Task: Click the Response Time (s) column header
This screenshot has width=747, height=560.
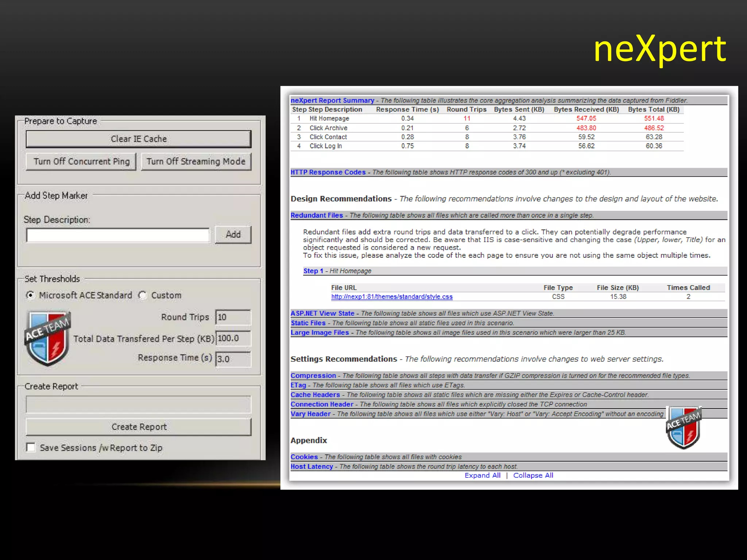Action: [x=407, y=109]
